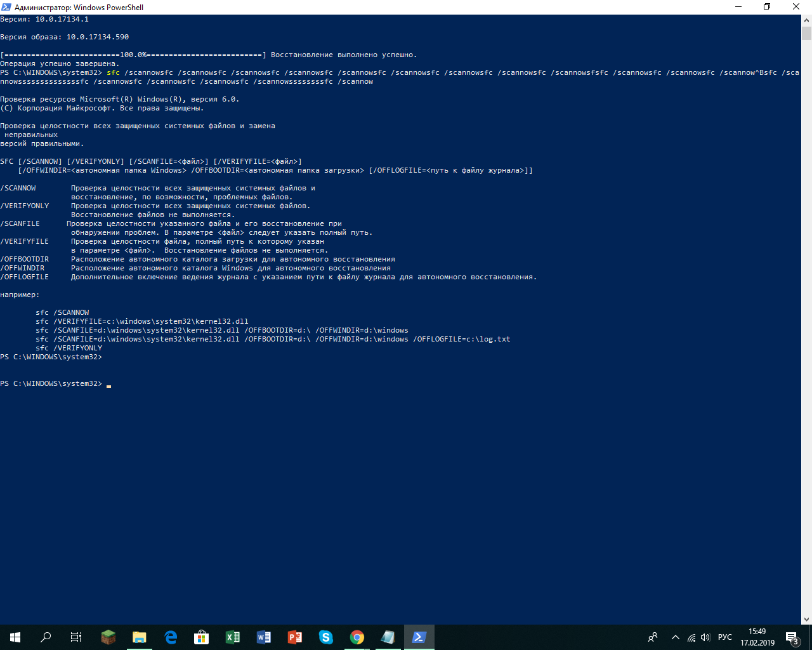Click the word 'например:'
The width and height of the screenshot is (812, 650).
(20, 295)
